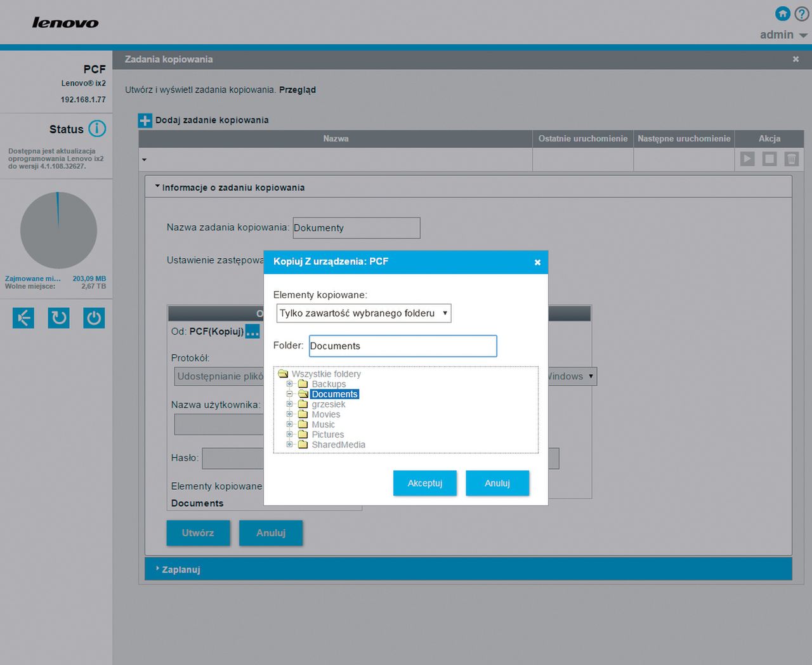The height and width of the screenshot is (665, 812).
Task: Go to home via house icon
Action: point(783,14)
